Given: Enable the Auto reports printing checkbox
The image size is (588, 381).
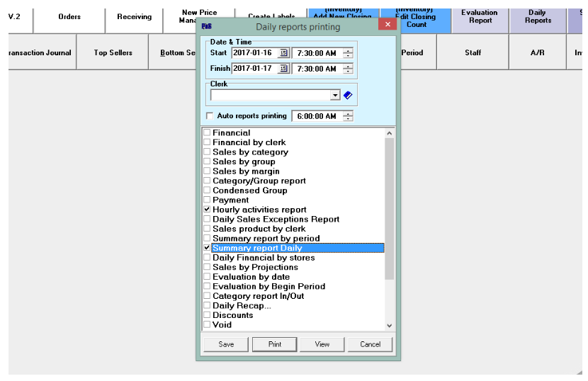Looking at the screenshot, I should tap(209, 115).
